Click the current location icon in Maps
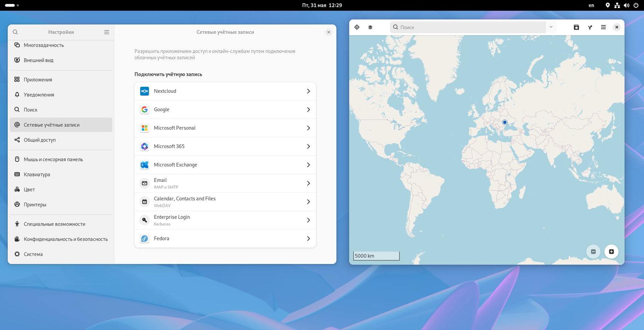This screenshot has width=644, height=330. (357, 27)
